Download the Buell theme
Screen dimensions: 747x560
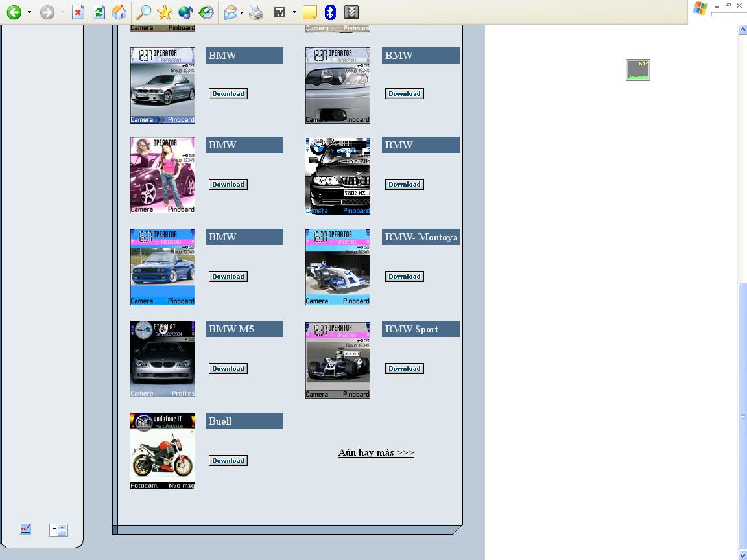228,460
